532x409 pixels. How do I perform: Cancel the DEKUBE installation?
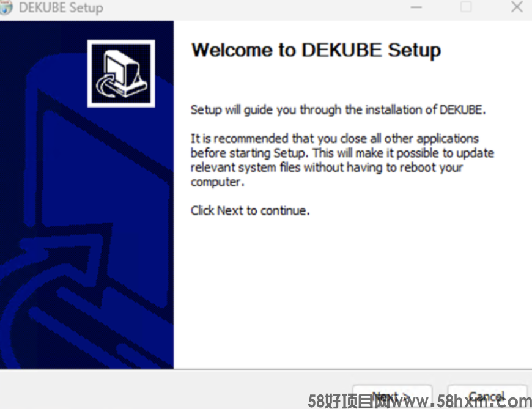click(x=487, y=396)
